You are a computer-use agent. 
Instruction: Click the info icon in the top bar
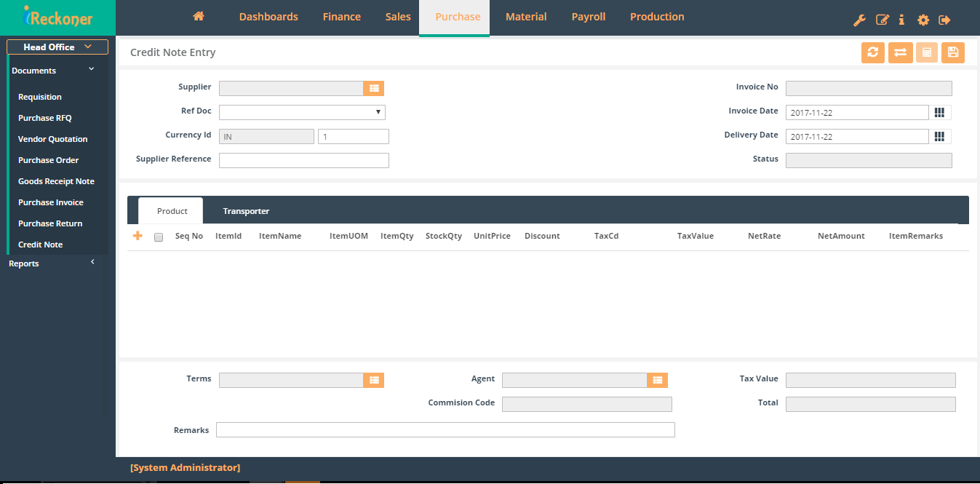[x=901, y=20]
